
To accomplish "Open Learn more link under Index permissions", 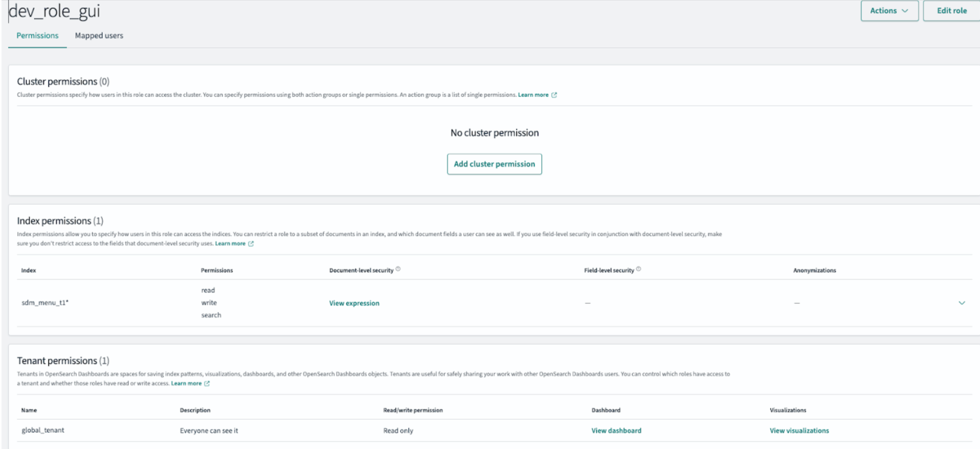I will coord(230,244).
